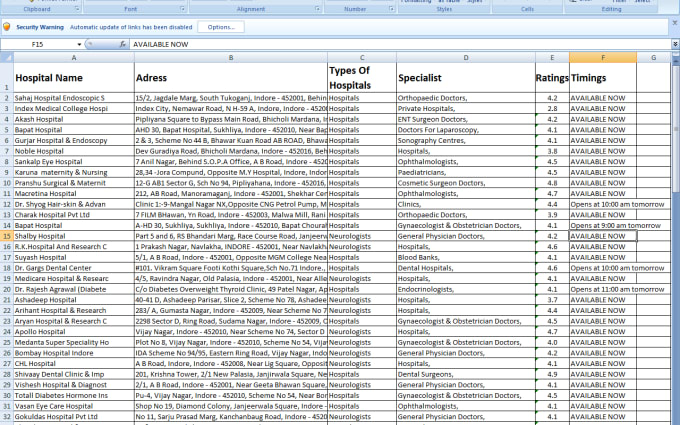
Task: Select the CHL Hospital cell
Action: click(74, 363)
